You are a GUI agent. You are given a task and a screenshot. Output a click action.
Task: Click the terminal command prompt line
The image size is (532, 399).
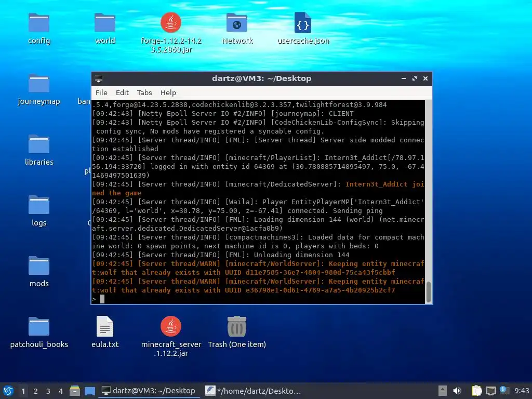pyautogui.click(x=258, y=299)
